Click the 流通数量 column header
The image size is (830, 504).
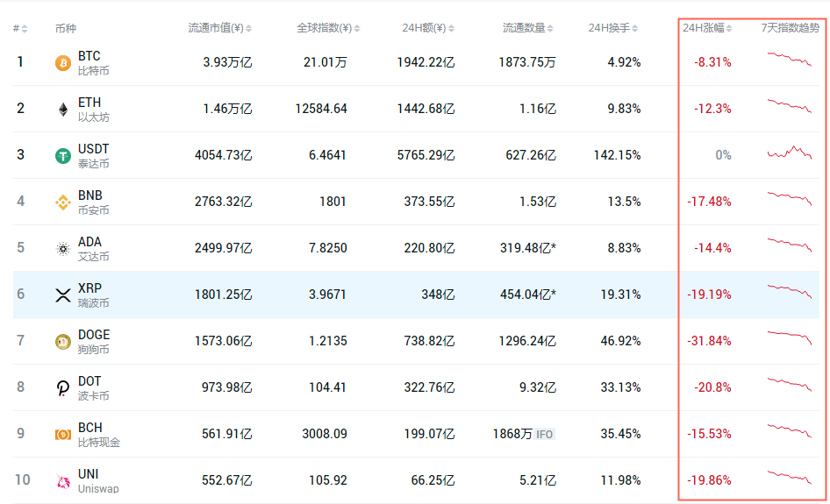(529, 29)
